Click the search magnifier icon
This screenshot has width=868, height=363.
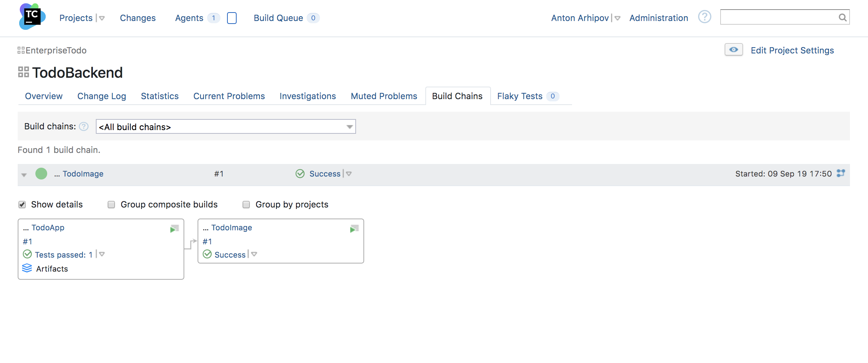point(842,17)
